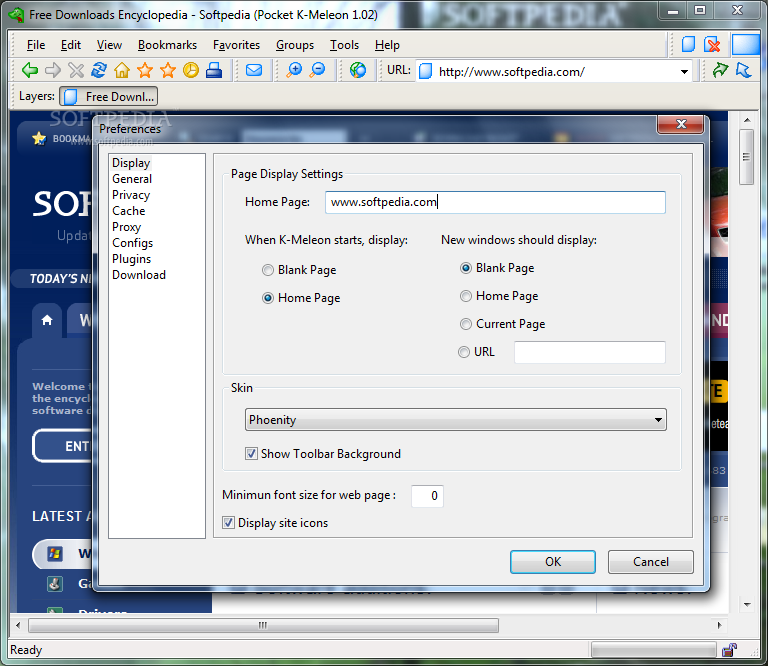The width and height of the screenshot is (768, 666).
Task: Click the Zoom Out magnifier icon
Action: (318, 70)
